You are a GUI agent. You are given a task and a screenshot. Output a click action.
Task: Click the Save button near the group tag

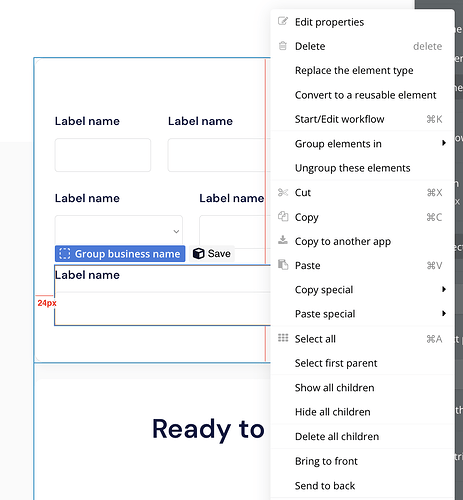(x=212, y=254)
